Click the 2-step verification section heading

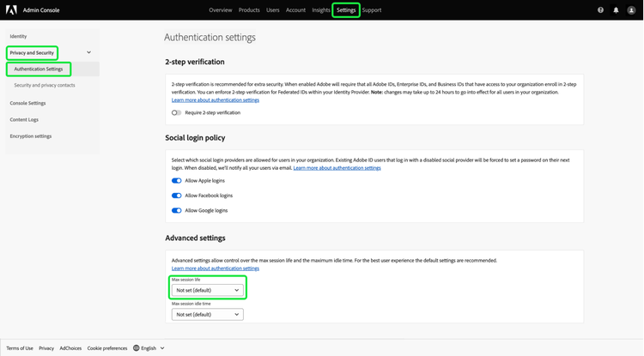(x=195, y=62)
